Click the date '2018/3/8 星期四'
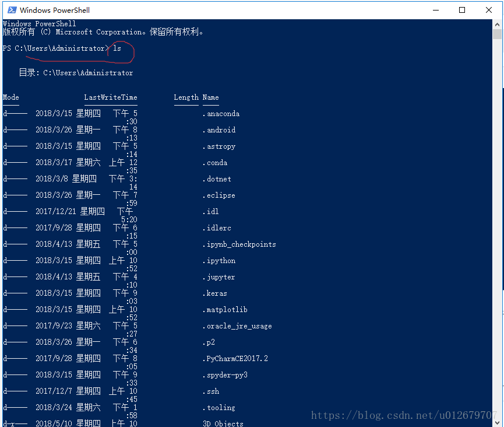This screenshot has height=427, width=504. [x=66, y=178]
